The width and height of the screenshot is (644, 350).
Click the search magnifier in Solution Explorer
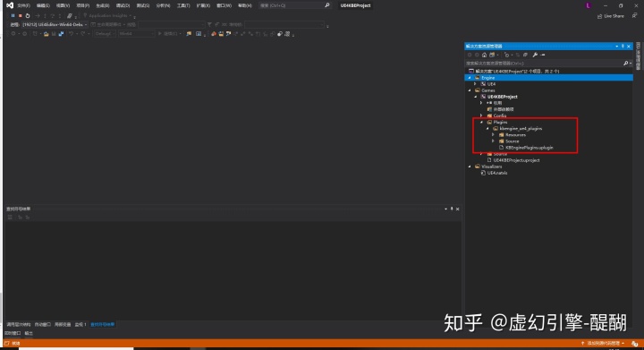(x=625, y=64)
